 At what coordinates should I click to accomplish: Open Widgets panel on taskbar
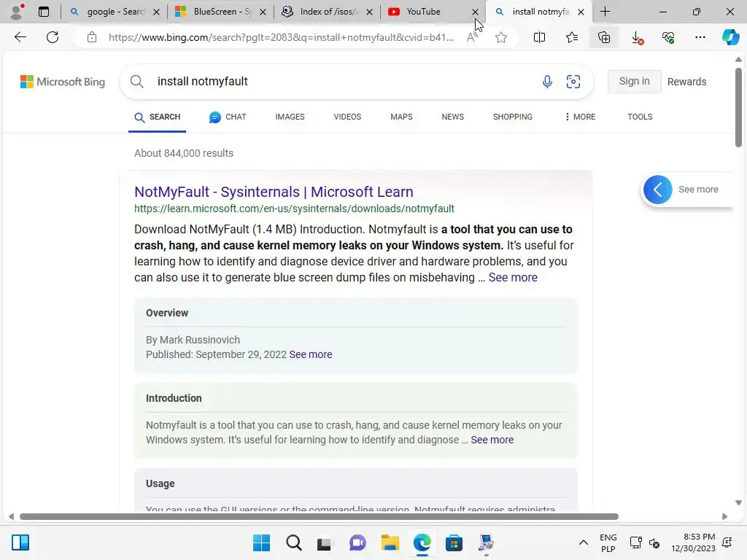20,542
